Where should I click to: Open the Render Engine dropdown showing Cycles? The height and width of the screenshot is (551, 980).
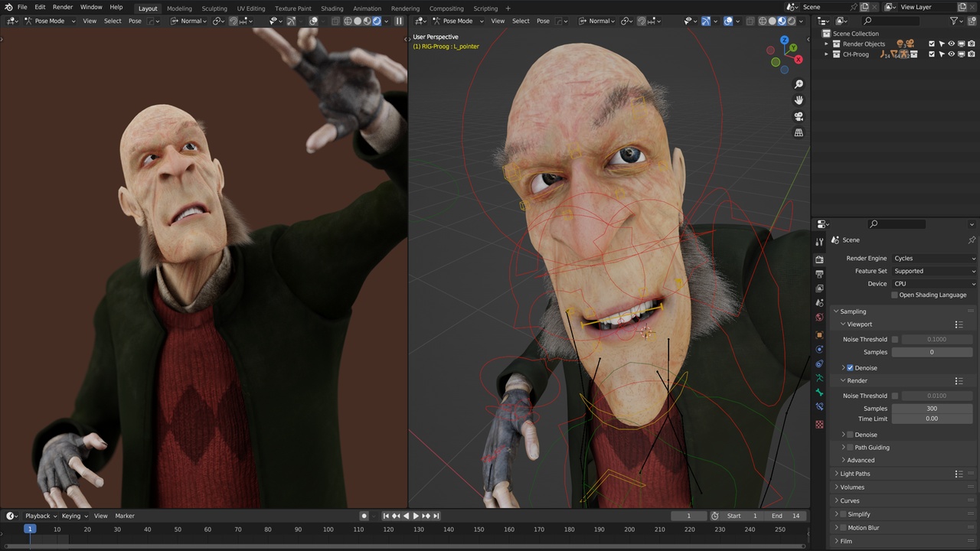tap(934, 259)
